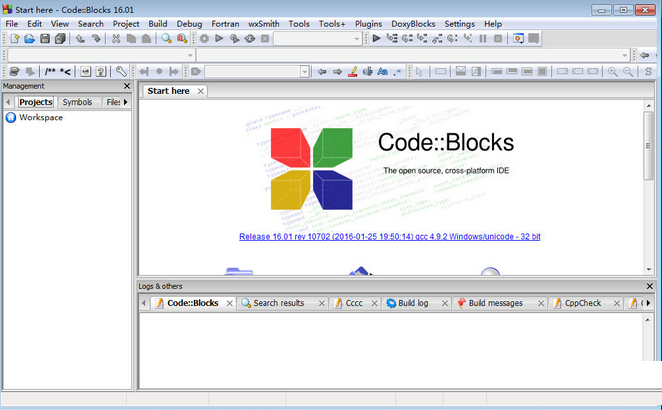The width and height of the screenshot is (662, 410).
Task: Click the Save all files icon
Action: click(x=60, y=39)
